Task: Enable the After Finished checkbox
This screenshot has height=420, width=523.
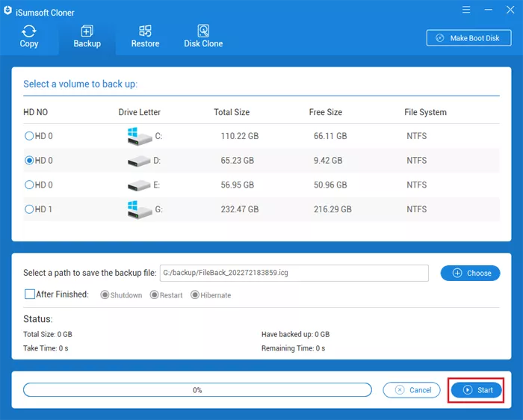Action: [x=30, y=294]
